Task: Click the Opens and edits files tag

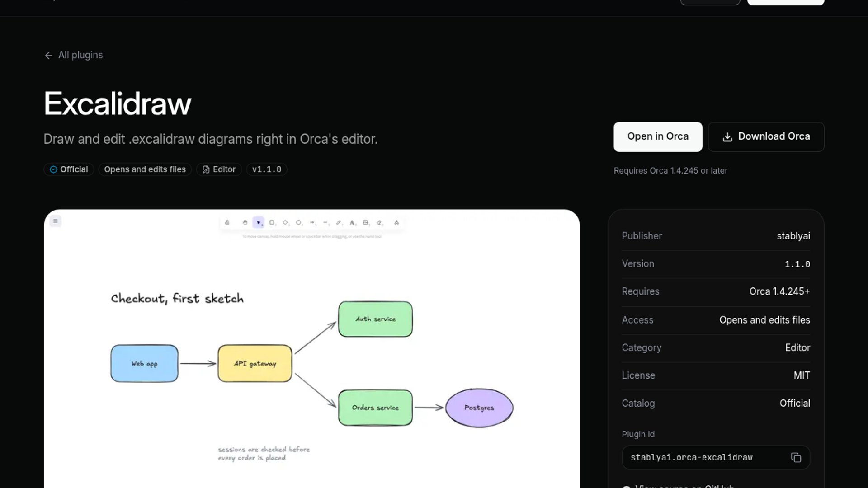Action: [145, 169]
